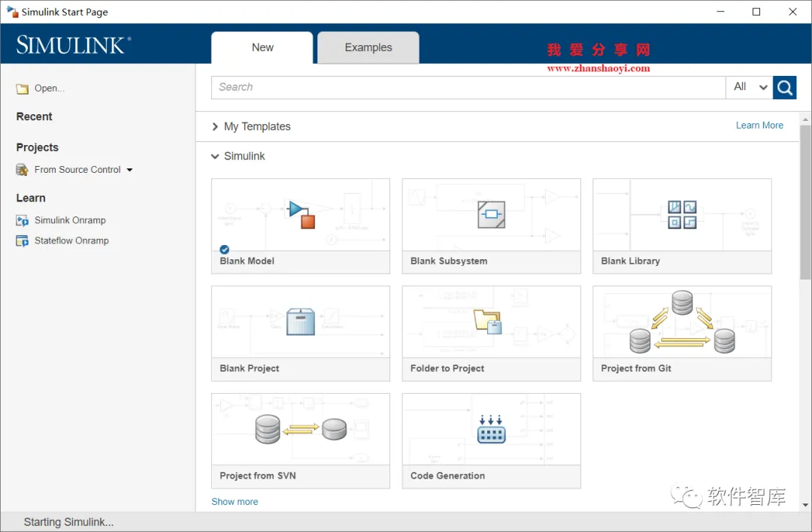Maximize the Simulink Start Page window
Screen dimensions: 812x532
[x=756, y=11]
